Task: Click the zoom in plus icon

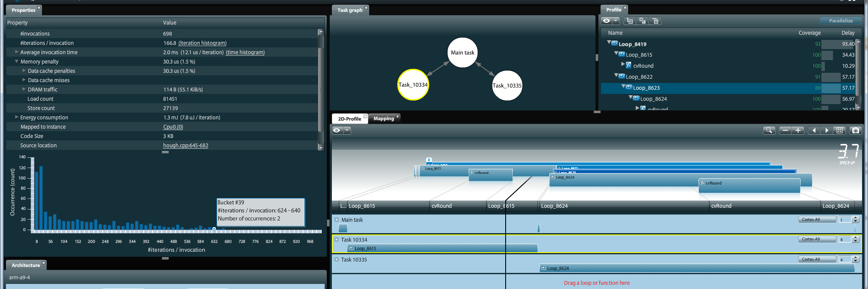Action: [798, 130]
